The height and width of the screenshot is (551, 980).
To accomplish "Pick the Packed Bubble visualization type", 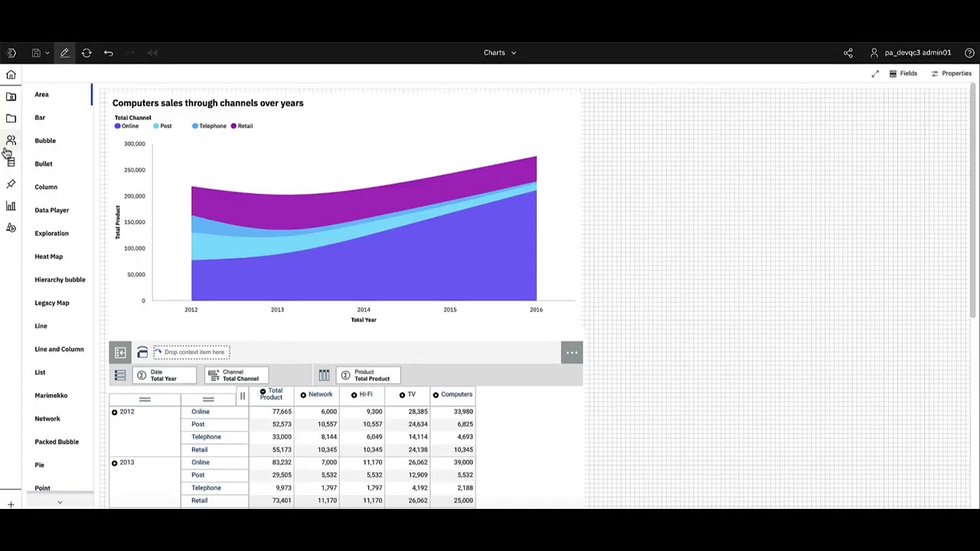I will point(57,442).
